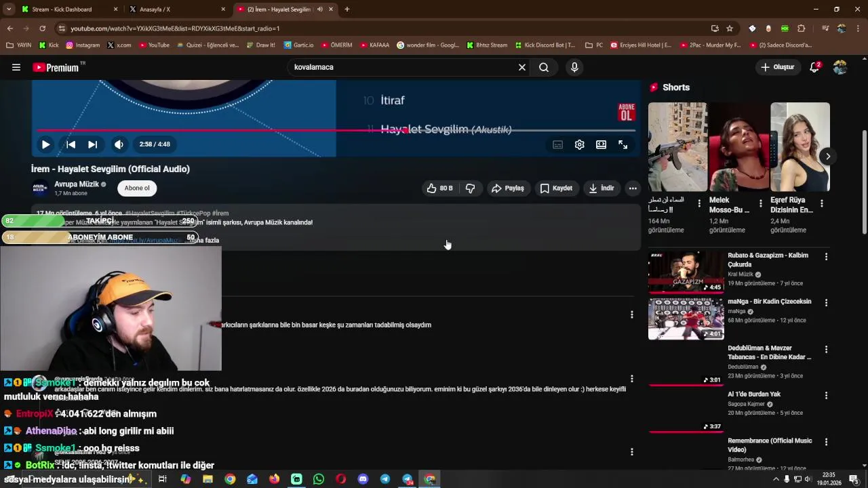
Task: Open options for maNga video
Action: click(x=826, y=303)
